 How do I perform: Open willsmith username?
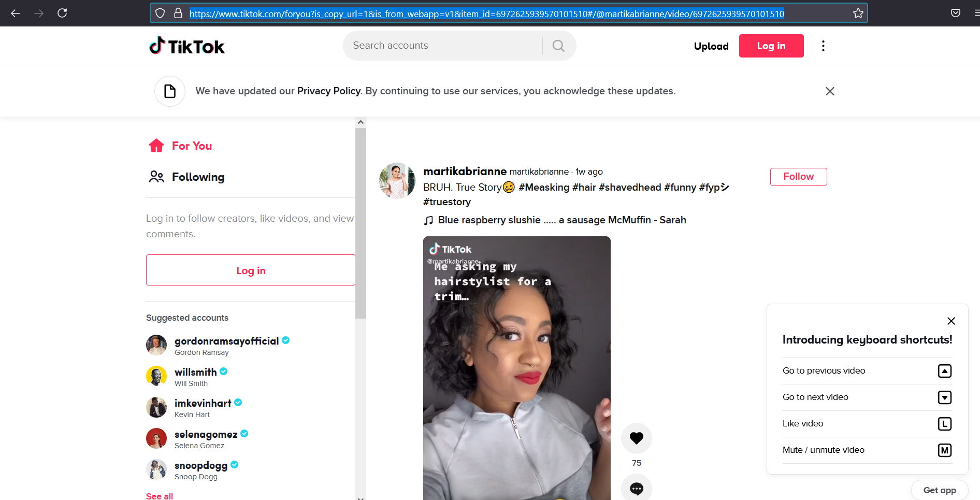click(196, 372)
